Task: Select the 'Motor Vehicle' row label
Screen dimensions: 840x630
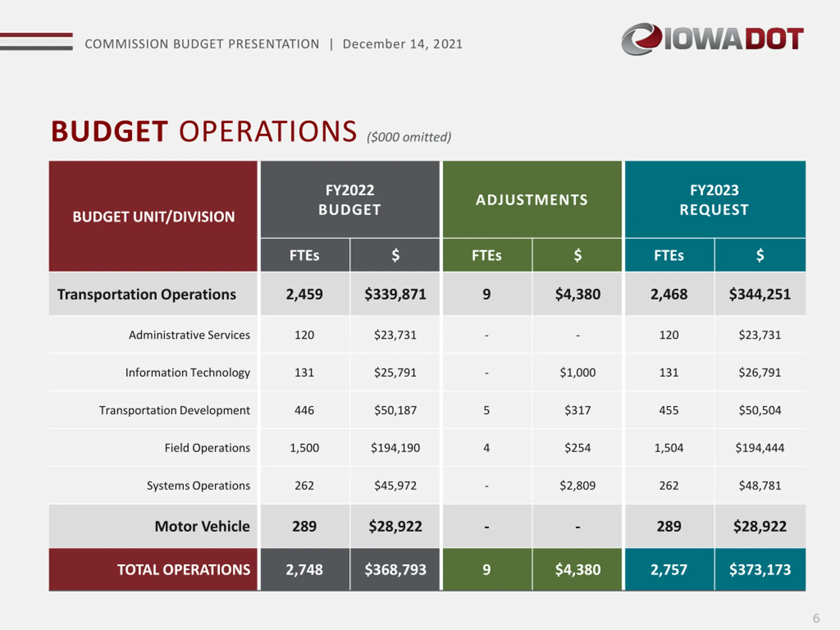Action: click(x=202, y=526)
